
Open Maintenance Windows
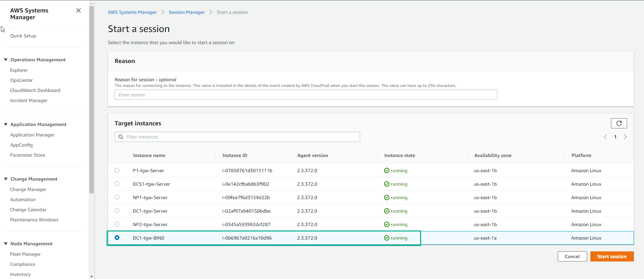click(x=34, y=220)
